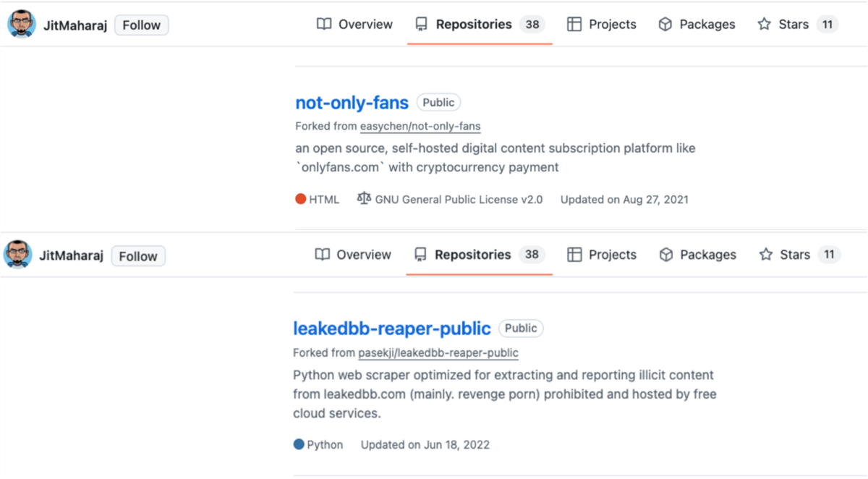Open the lower Overview tab

(353, 255)
